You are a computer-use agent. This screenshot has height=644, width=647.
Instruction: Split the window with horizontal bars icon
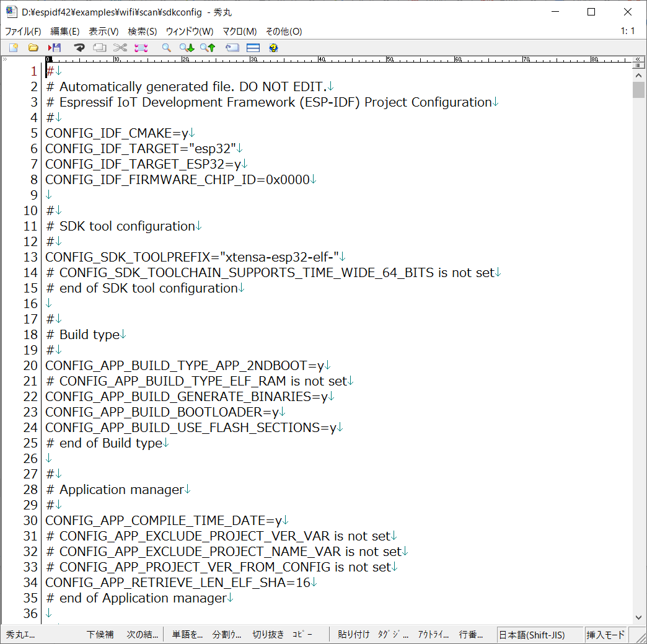(253, 48)
